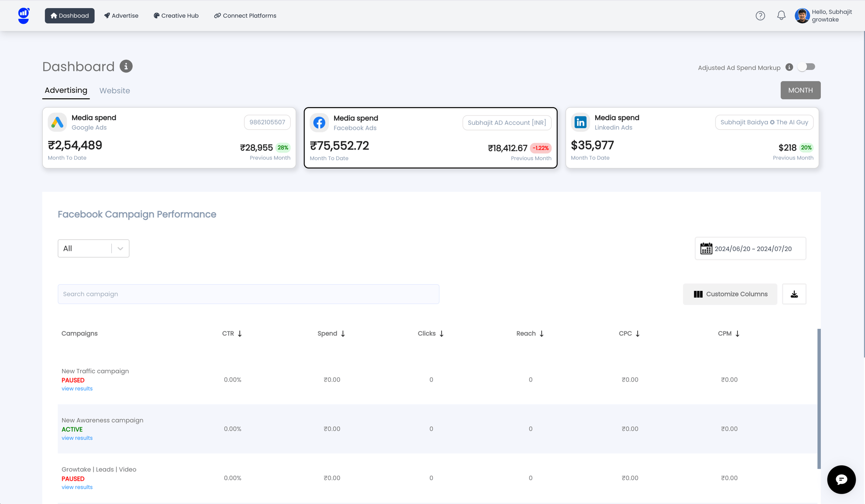The width and height of the screenshot is (865, 504).
Task: Click the Google Ads logo icon
Action: pyautogui.click(x=57, y=122)
